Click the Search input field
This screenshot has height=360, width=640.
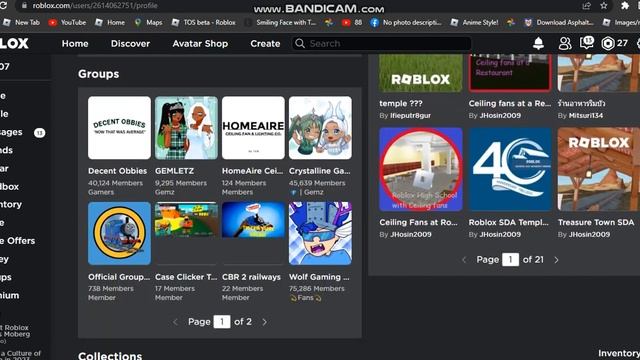382,43
